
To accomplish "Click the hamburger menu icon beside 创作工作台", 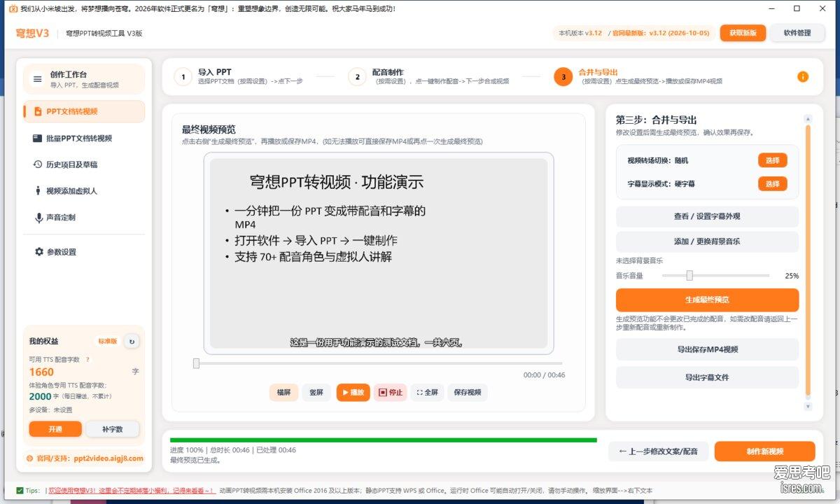I will pyautogui.click(x=38, y=79).
